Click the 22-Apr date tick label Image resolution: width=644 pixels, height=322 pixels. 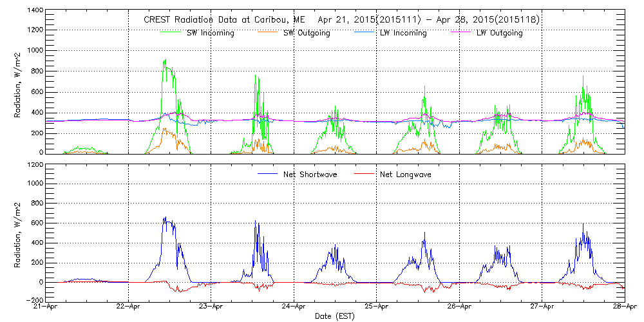(x=129, y=307)
